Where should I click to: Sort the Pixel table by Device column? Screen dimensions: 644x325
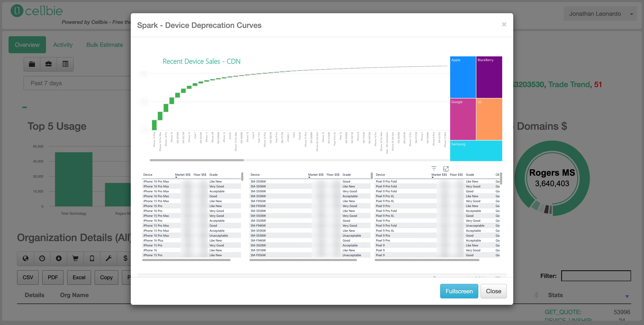coord(380,175)
